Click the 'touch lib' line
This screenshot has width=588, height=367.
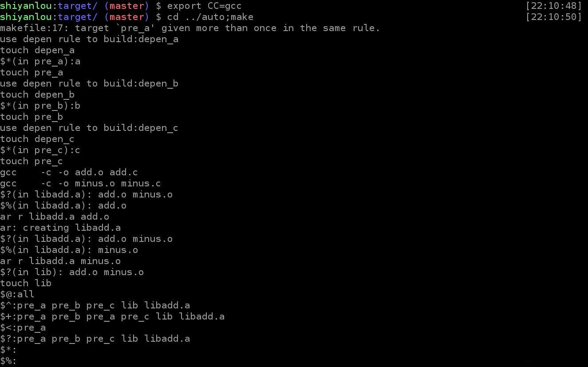(x=26, y=283)
